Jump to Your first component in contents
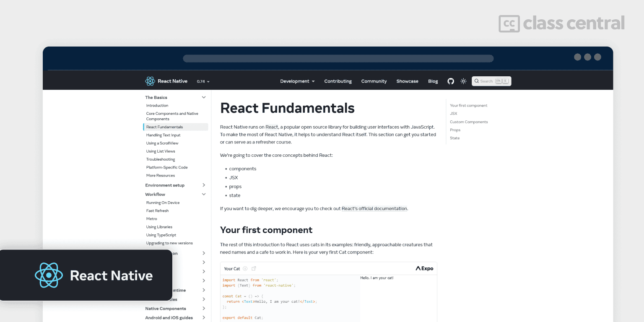The height and width of the screenshot is (322, 644). pos(469,106)
